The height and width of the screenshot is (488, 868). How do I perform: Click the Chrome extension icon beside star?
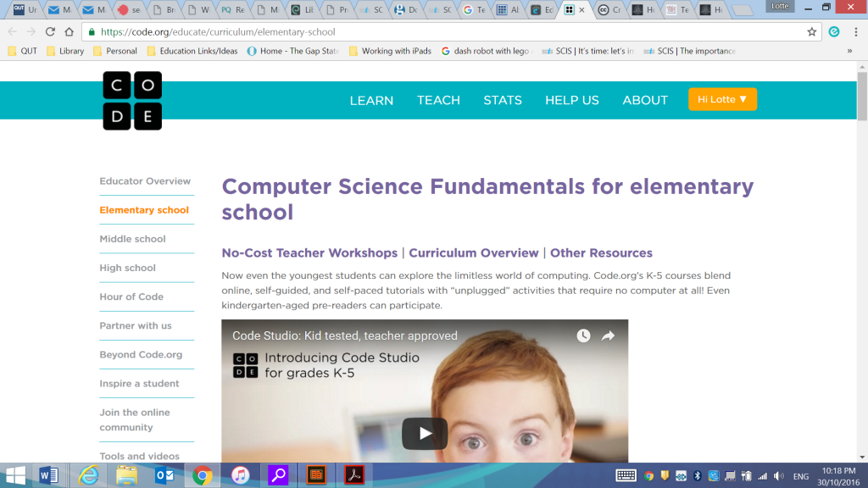pyautogui.click(x=834, y=32)
